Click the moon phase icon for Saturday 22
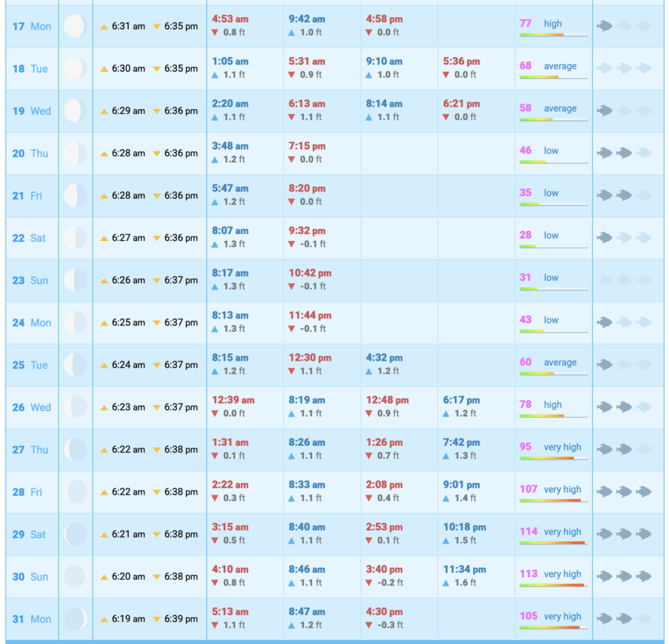The height and width of the screenshot is (644, 669). [x=75, y=238]
